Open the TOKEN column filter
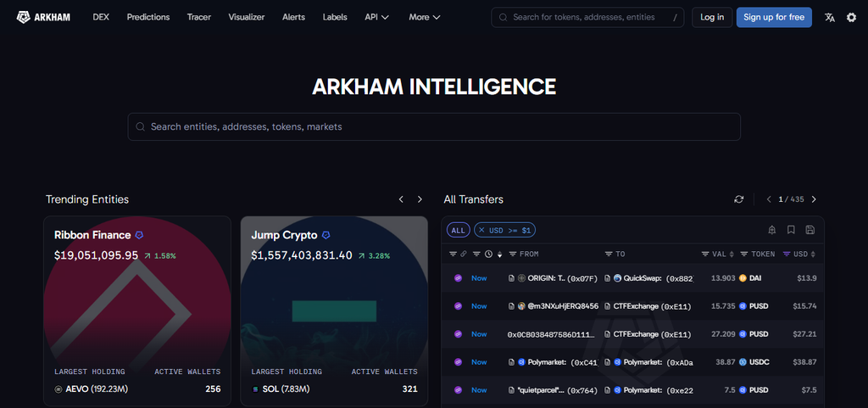 coord(744,254)
